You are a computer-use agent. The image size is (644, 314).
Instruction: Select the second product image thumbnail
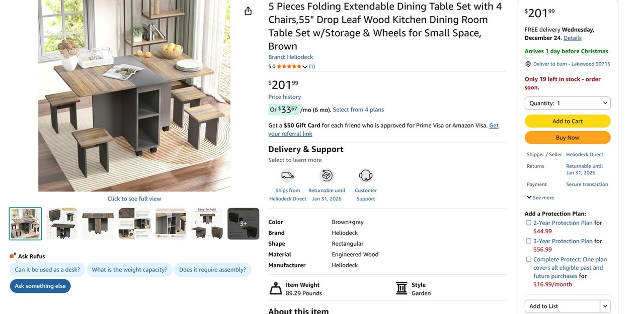coord(62,224)
